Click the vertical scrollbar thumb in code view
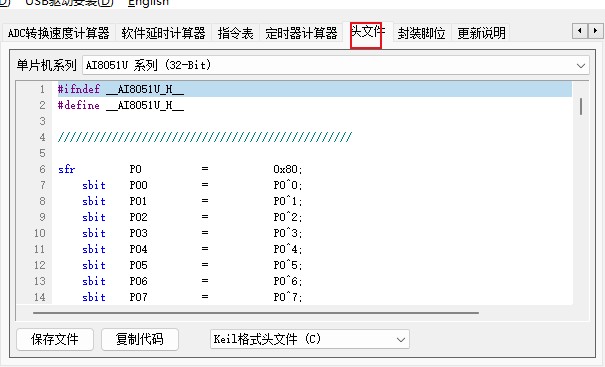Image resolution: width=605 pixels, height=367 pixels. [581, 106]
